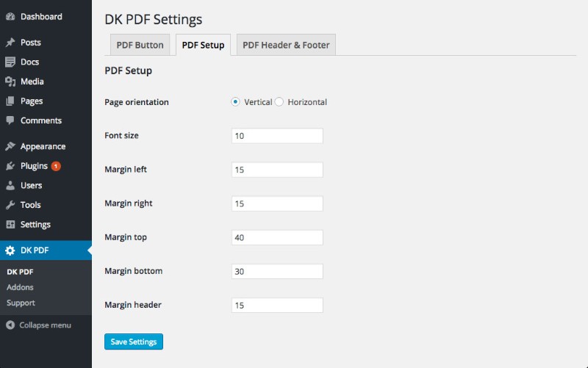Focus the Margin header field
This screenshot has width=588, height=368.
tap(277, 305)
